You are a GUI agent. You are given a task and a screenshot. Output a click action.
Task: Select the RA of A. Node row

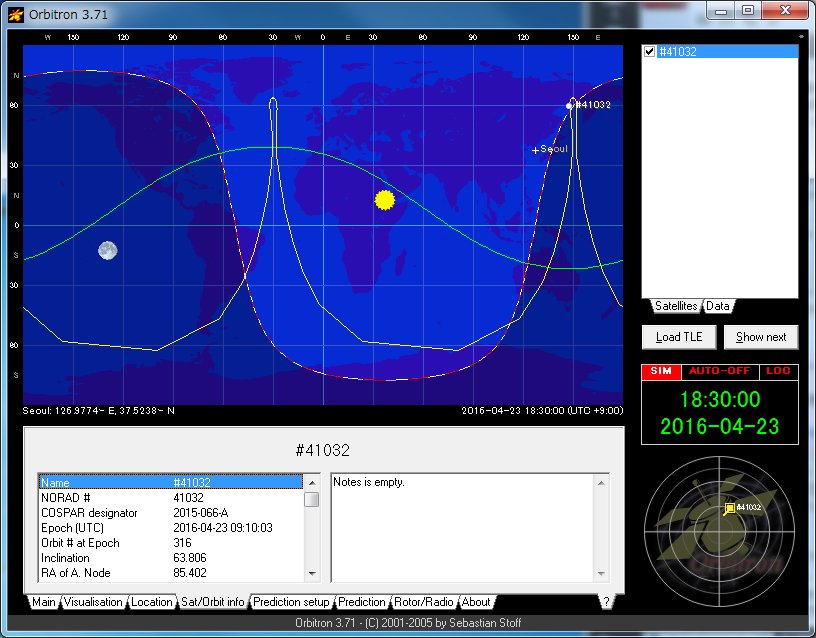tap(171, 573)
